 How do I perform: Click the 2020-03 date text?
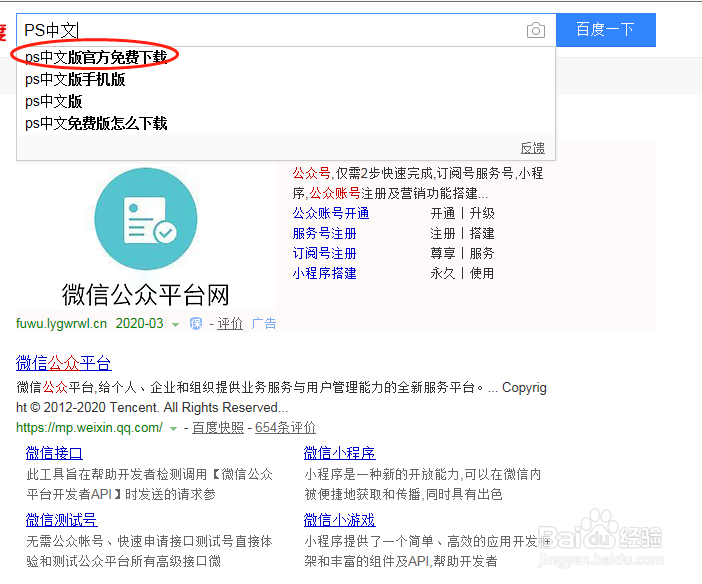tap(140, 323)
